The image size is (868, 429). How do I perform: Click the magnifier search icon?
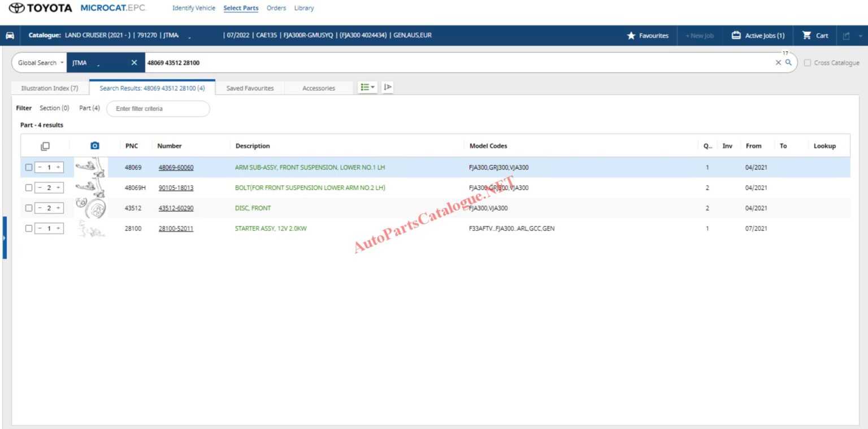(788, 63)
